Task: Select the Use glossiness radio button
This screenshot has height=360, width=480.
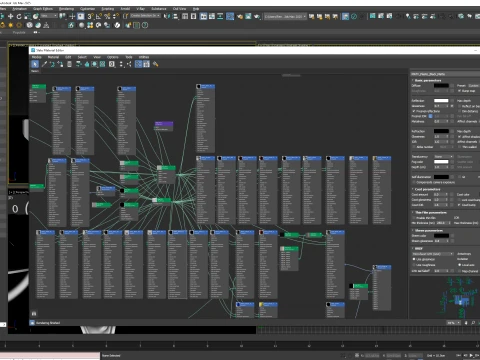Action: (414, 259)
